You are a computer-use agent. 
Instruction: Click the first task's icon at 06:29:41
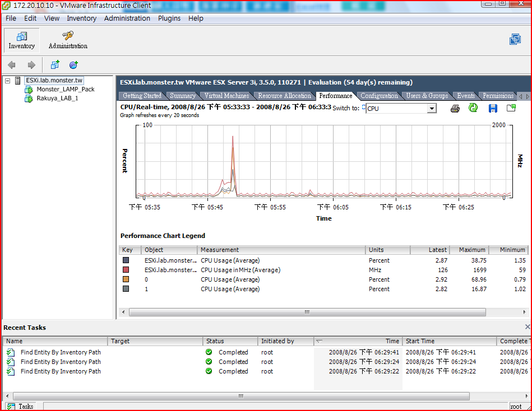pyautogui.click(x=11, y=352)
